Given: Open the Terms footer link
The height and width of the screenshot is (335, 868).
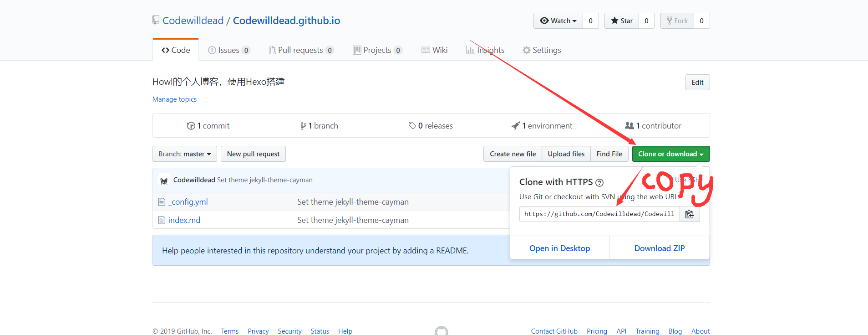Looking at the screenshot, I should coord(230,331).
